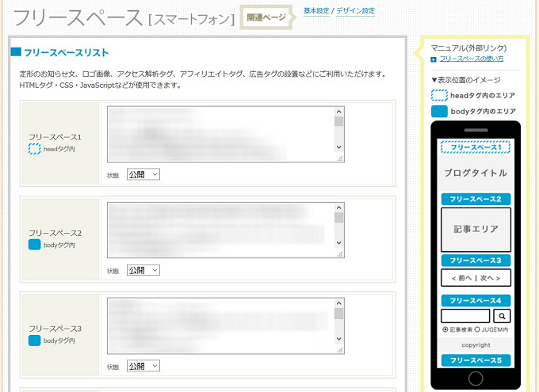The width and height of the screenshot is (539, 392).
Task: Click the マニュアル(外部リンク) text
Action: (468, 48)
